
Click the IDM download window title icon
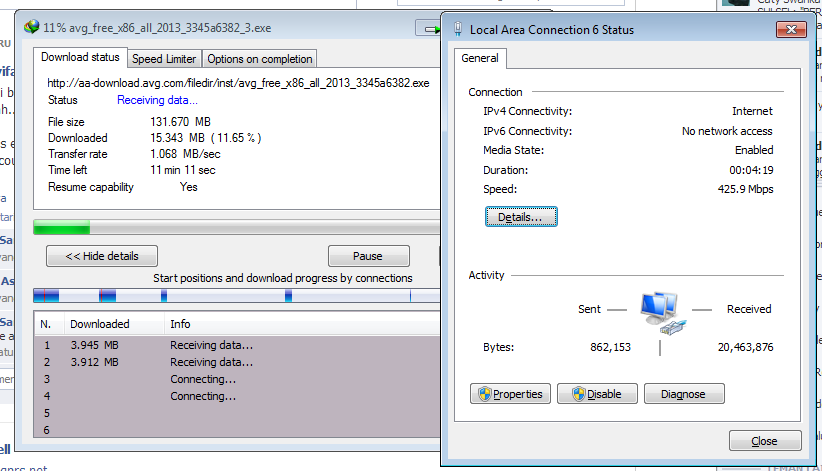coord(31,27)
